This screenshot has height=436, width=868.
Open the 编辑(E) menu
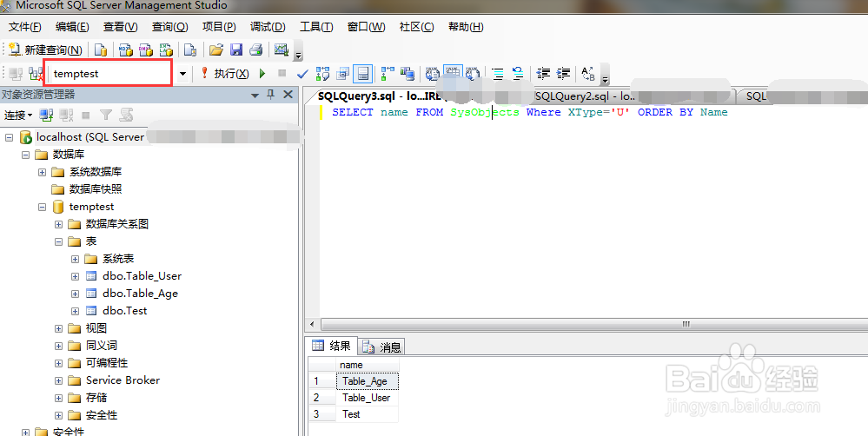pos(72,27)
